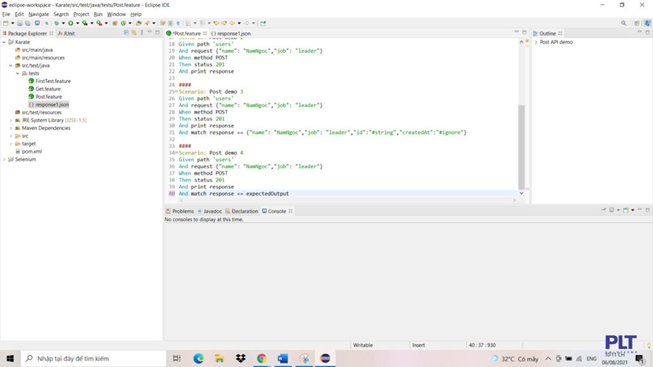Collapse the Karate project node
The height and width of the screenshot is (367, 653).
[4, 42]
